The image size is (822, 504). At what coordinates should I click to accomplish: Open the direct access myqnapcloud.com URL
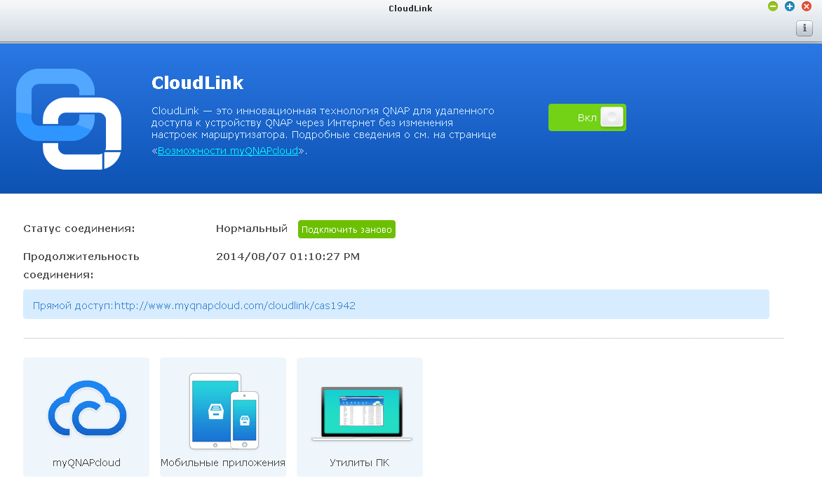click(x=235, y=306)
